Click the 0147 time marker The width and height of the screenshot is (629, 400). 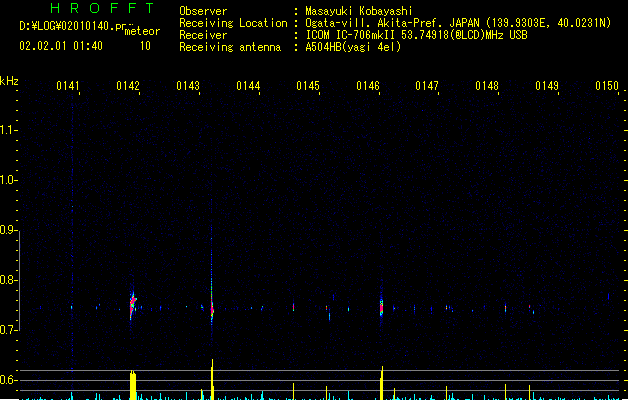click(427, 86)
